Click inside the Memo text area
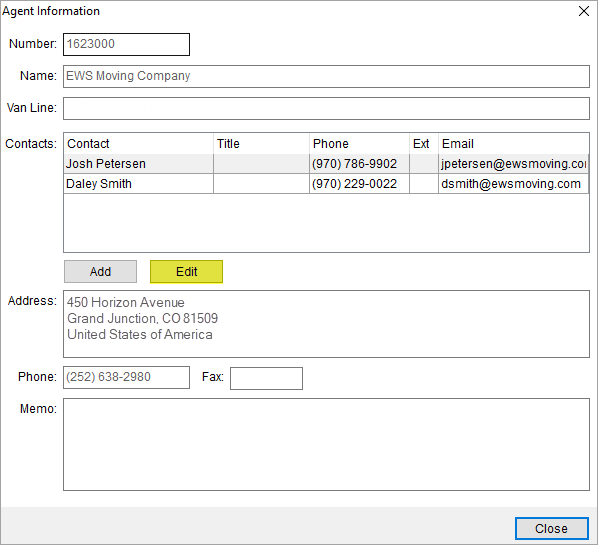The height and width of the screenshot is (545, 598). tap(326, 444)
